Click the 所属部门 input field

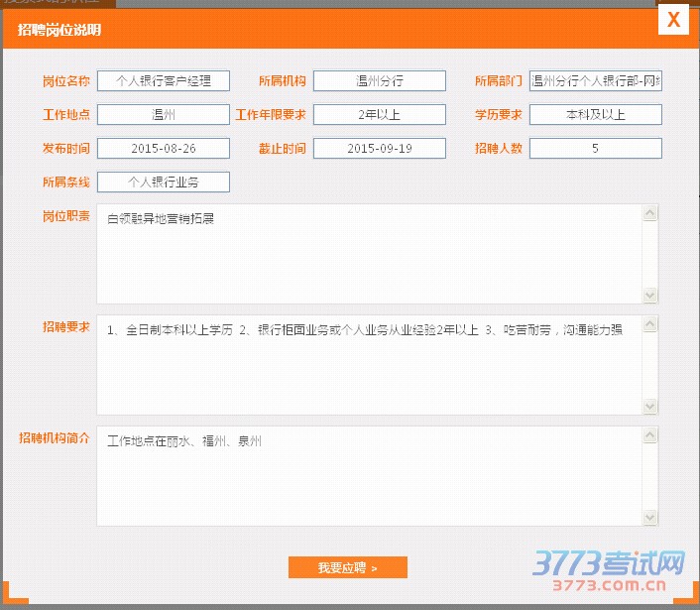click(x=595, y=81)
